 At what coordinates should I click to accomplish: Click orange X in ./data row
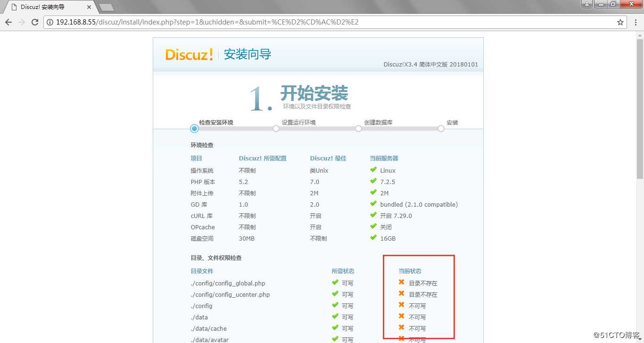(x=402, y=316)
